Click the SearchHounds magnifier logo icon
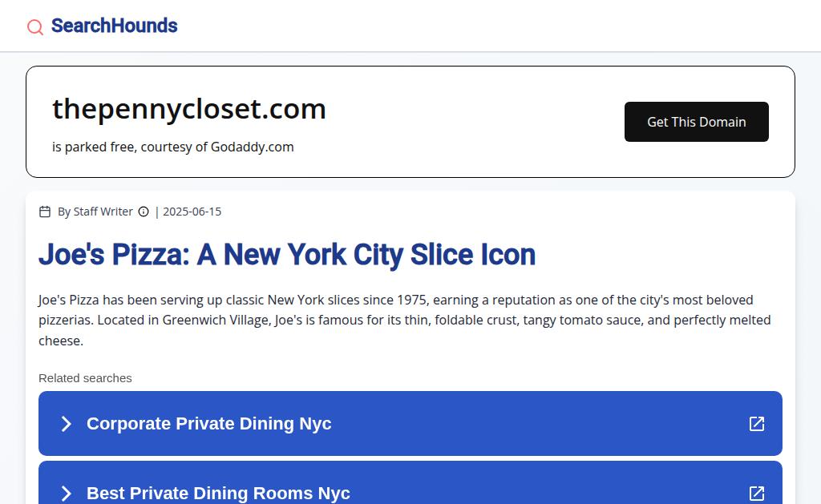The image size is (821, 504). (x=35, y=27)
